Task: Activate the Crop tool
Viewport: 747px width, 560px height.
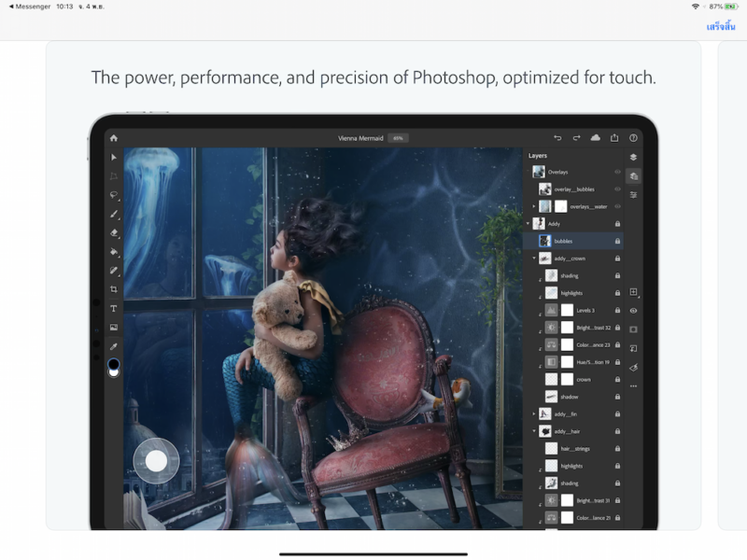Action: (114, 289)
